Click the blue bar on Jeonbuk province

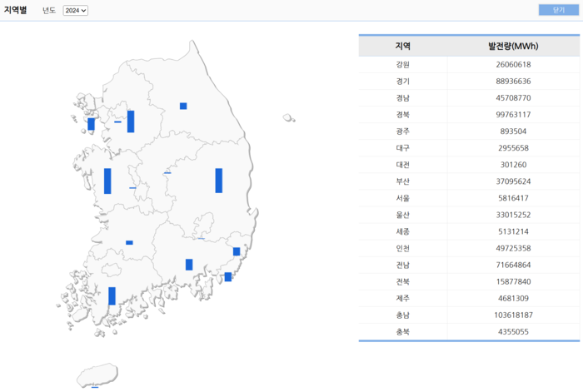point(129,243)
